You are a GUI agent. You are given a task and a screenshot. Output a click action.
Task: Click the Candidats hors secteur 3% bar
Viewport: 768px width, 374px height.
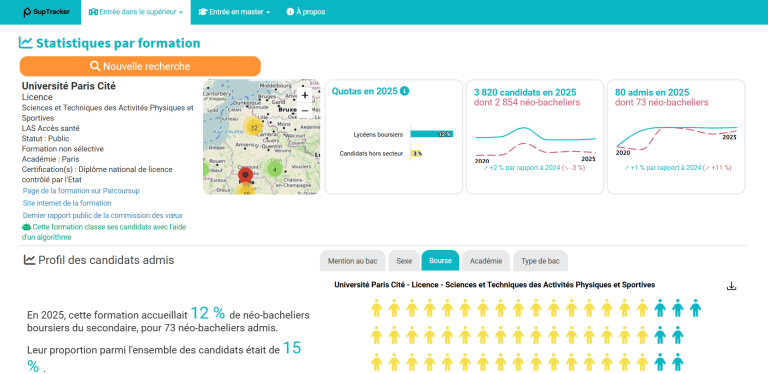coord(416,153)
